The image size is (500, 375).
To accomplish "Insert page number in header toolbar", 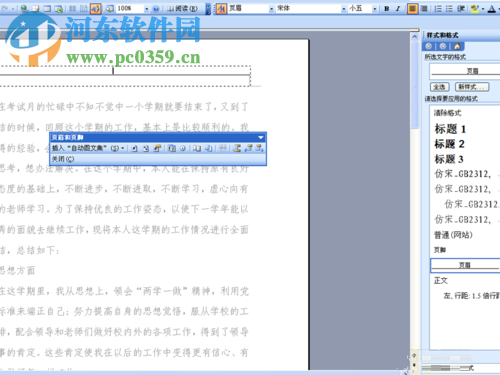I will 134,148.
